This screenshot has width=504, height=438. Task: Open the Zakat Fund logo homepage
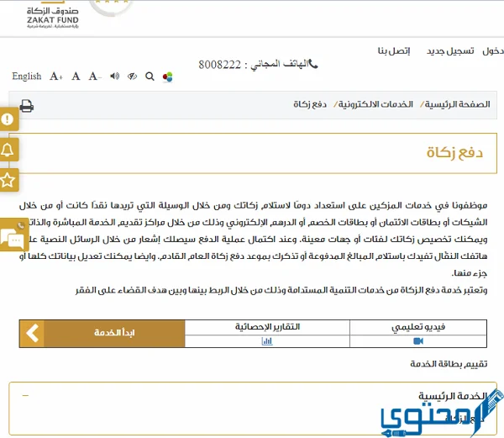(x=53, y=17)
